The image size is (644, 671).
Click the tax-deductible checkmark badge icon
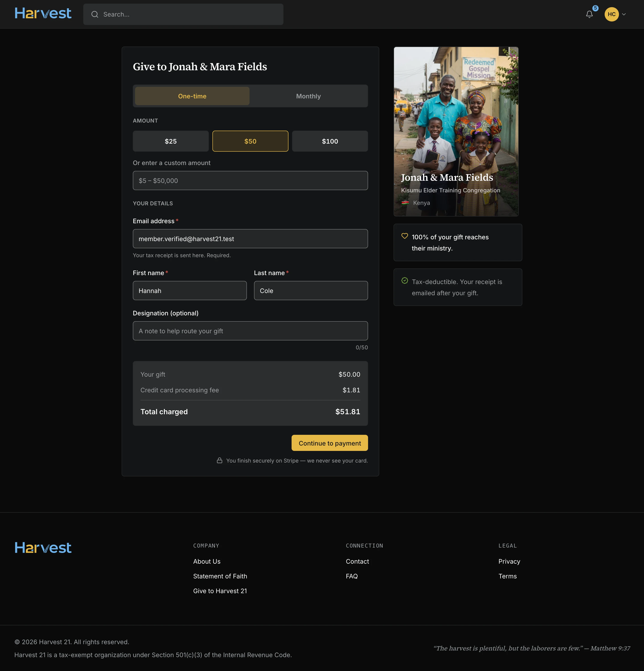tap(405, 281)
